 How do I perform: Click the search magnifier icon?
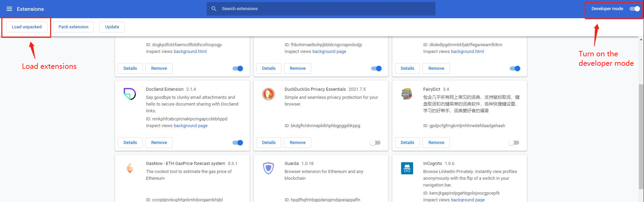click(214, 9)
